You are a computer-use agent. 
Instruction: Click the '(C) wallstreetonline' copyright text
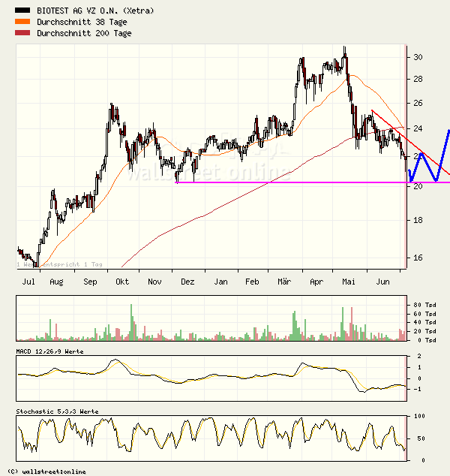46,471
